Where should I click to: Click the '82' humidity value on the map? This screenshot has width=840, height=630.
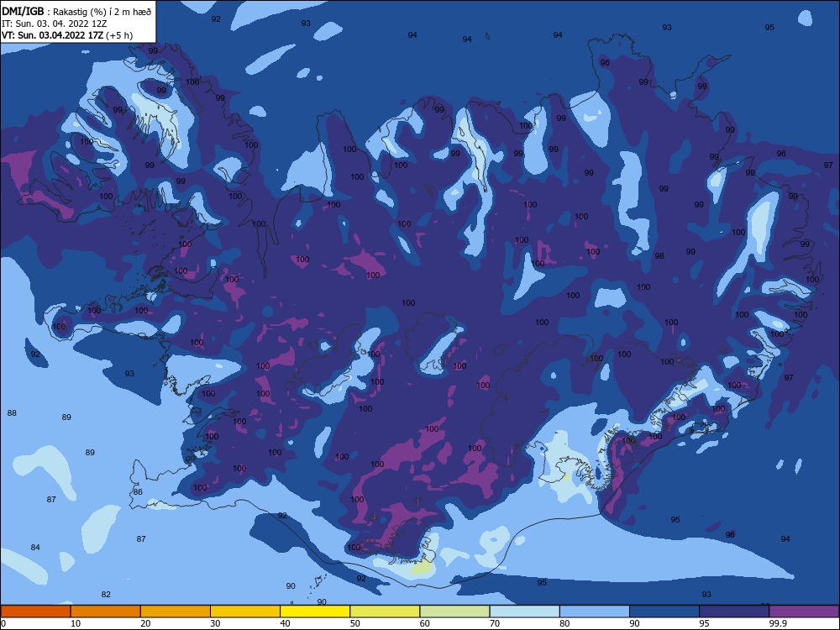coord(106,594)
